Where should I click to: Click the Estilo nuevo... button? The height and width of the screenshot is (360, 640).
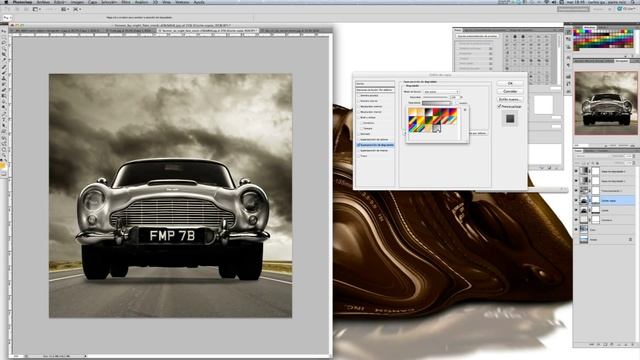(x=510, y=99)
